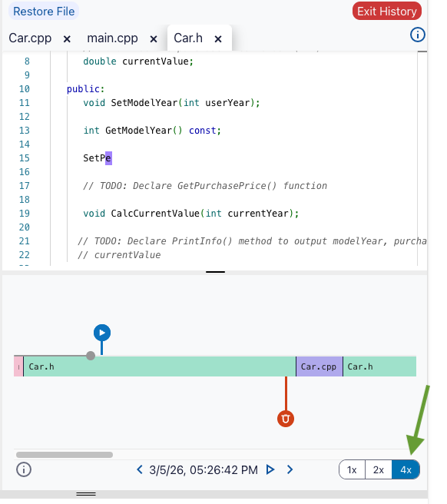Close the main.cpp tab

tap(154, 39)
